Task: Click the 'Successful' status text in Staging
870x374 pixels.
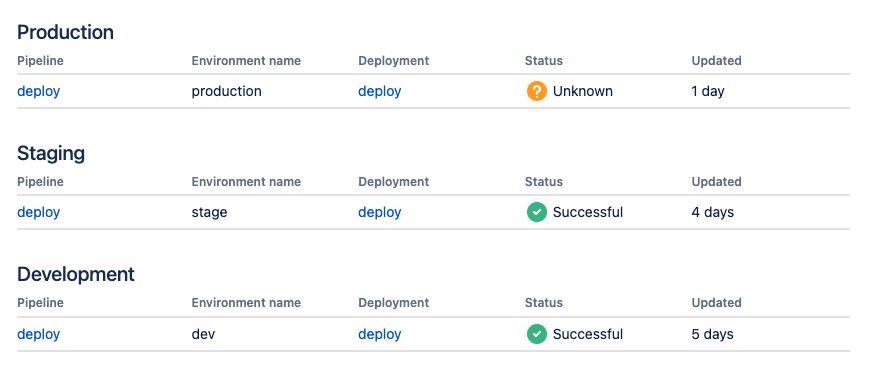Action: click(x=588, y=212)
